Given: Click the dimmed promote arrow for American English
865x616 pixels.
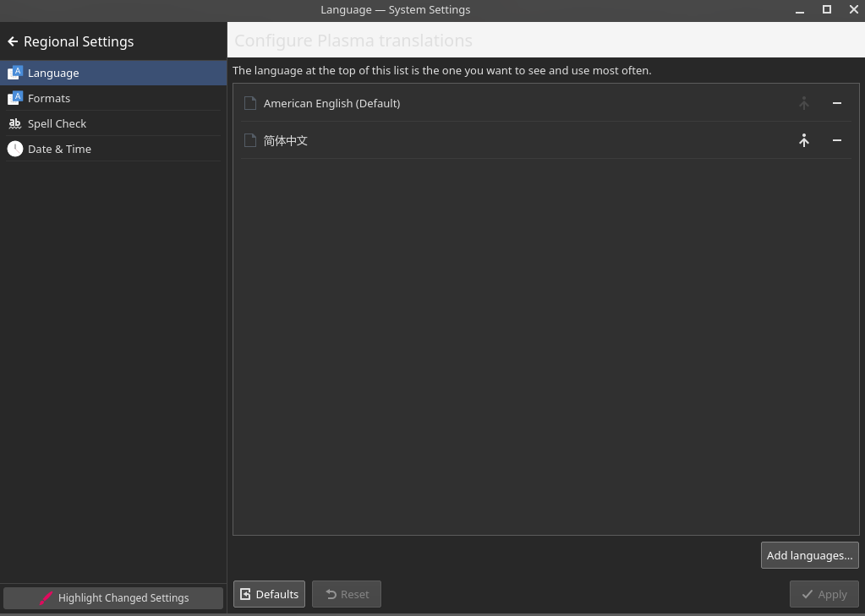Looking at the screenshot, I should (x=804, y=103).
